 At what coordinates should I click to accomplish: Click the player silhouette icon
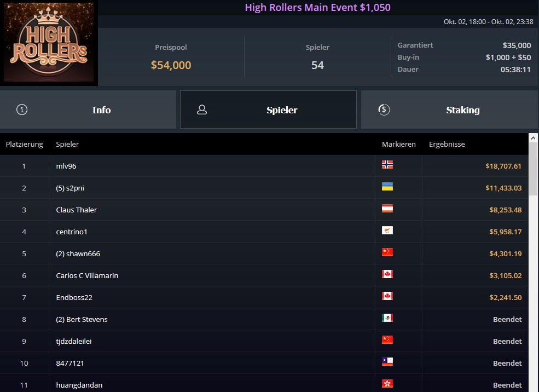[x=202, y=109]
